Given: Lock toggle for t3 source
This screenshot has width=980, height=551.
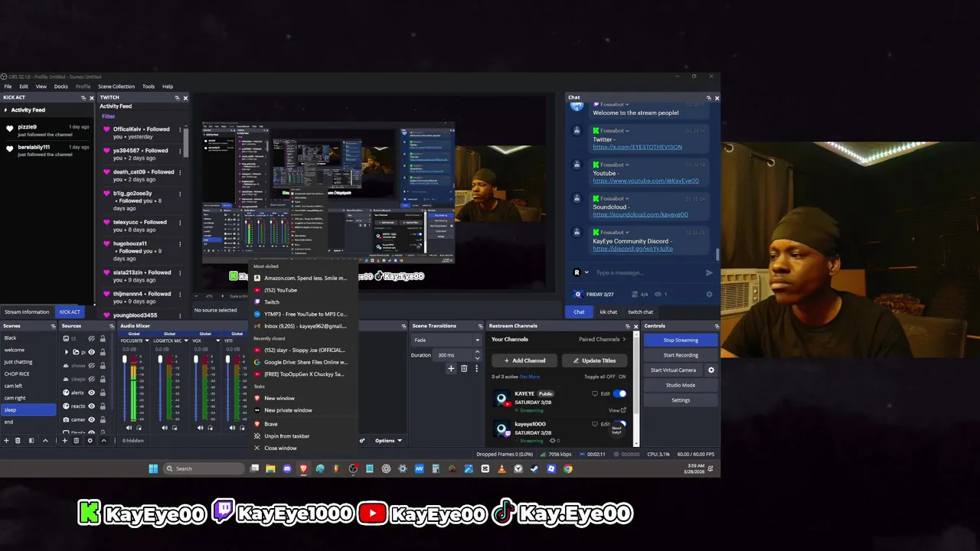Looking at the screenshot, I should coord(103,338).
